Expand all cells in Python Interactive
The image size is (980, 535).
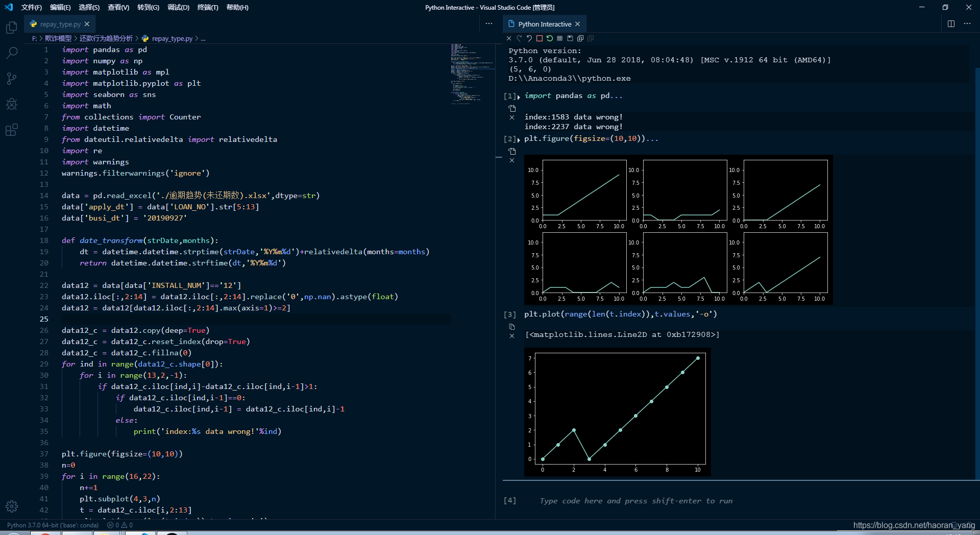click(580, 38)
